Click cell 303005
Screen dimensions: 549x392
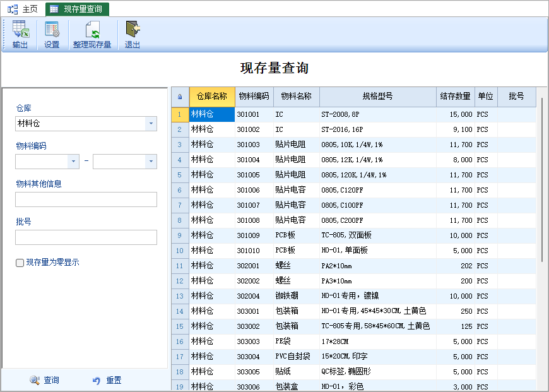point(254,372)
